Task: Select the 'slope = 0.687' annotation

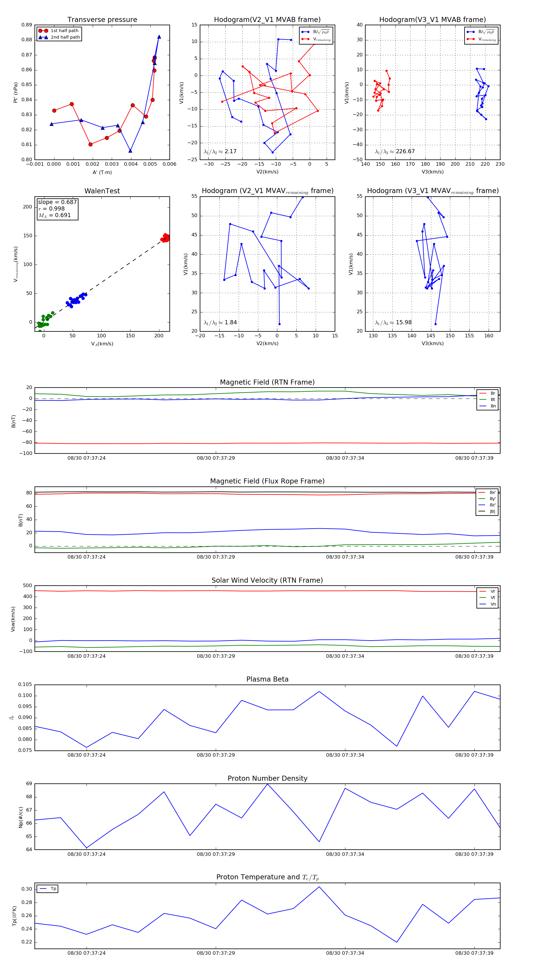Action: (x=57, y=202)
